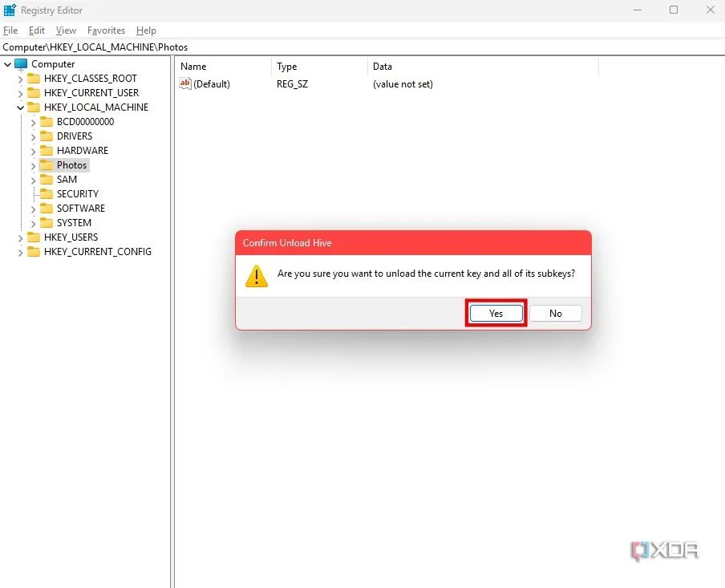Expand HKEY_CLASSES_ROOT chevron

pyautogui.click(x=20, y=79)
